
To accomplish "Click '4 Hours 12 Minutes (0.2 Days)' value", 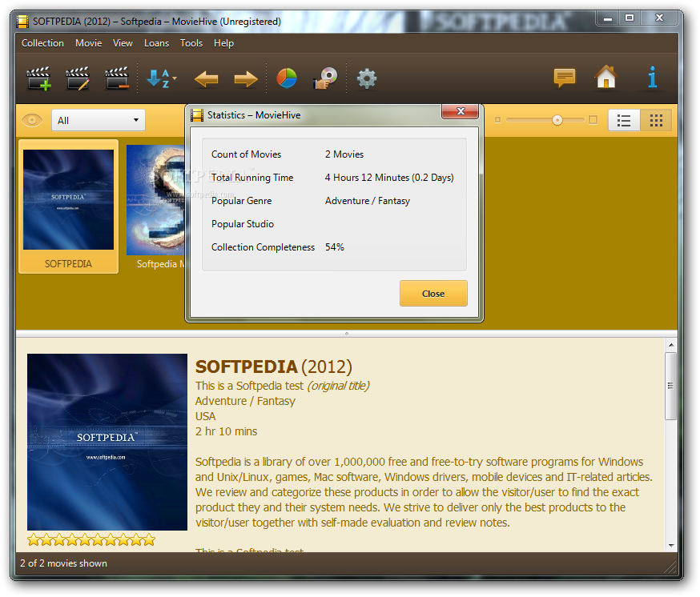I will (x=389, y=178).
